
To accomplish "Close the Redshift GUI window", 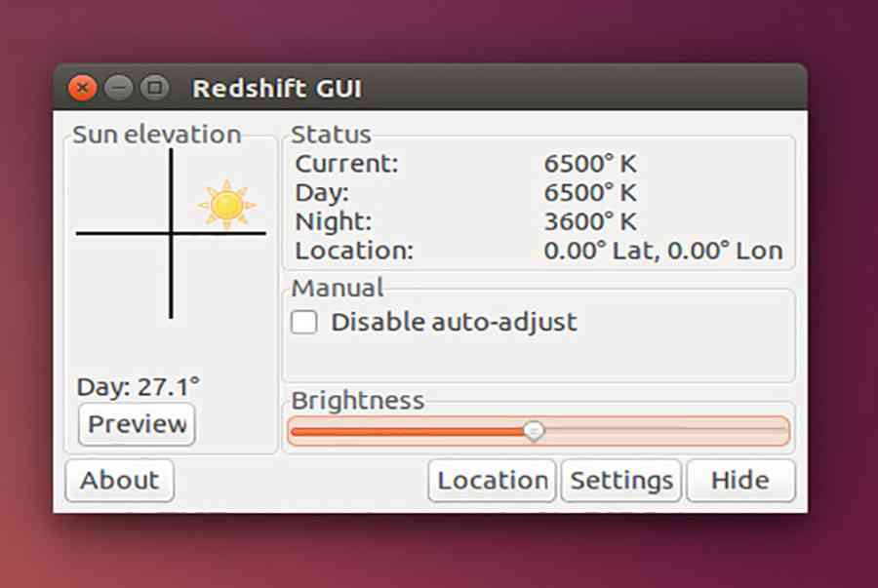I will 83,88.
